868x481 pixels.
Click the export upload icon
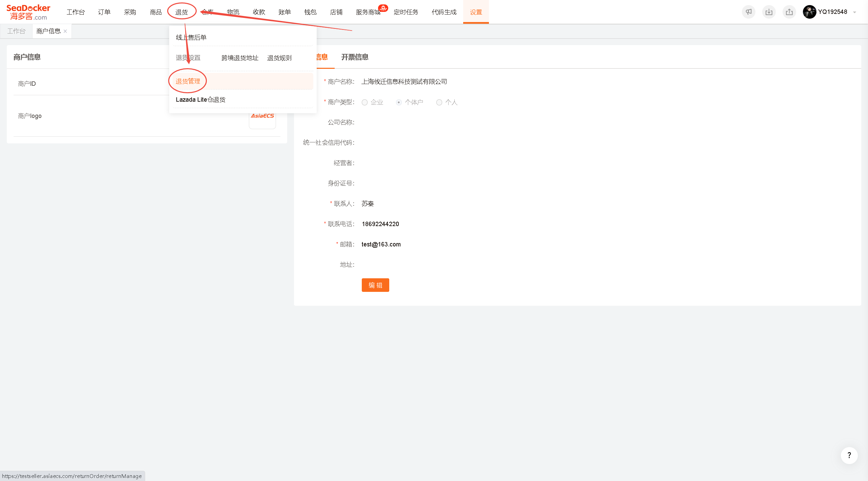click(789, 12)
